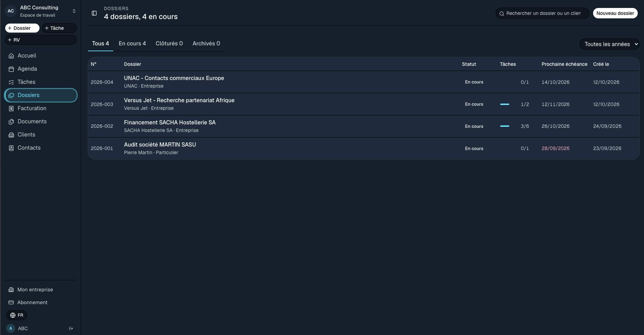Screen dimensions: 644x335
Task: Click the SACHA Hostellerie progress bar
Action: point(505,126)
